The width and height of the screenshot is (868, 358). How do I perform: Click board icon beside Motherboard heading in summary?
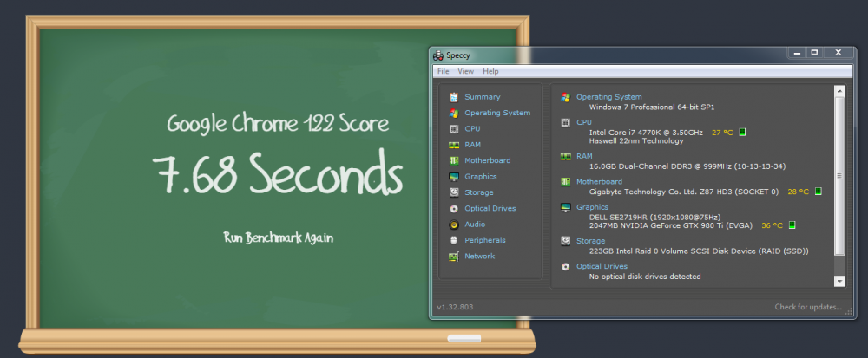click(x=565, y=182)
